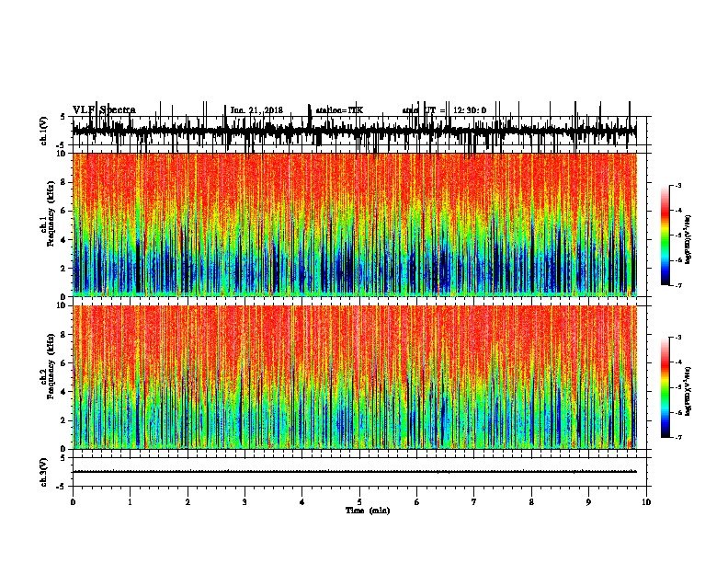This screenshot has width=728, height=563.
Task: Click the "5" volt tick on ch.1(V) axis
Action: point(63,117)
